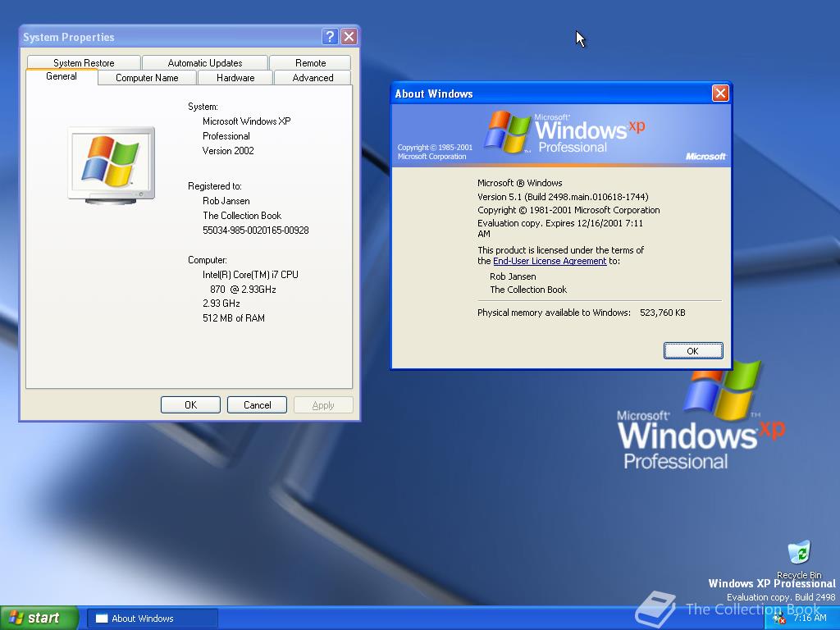Click the 'Version 2002' text
This screenshot has width=840, height=630.
[x=228, y=151]
